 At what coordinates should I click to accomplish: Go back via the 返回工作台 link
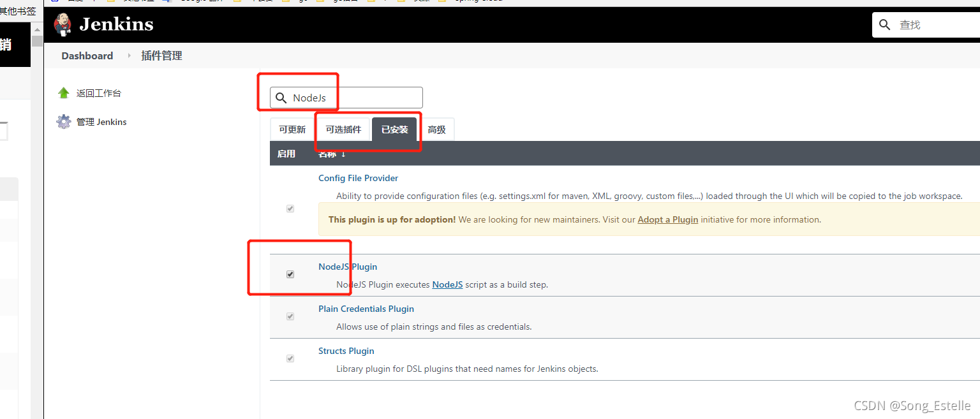tap(99, 93)
